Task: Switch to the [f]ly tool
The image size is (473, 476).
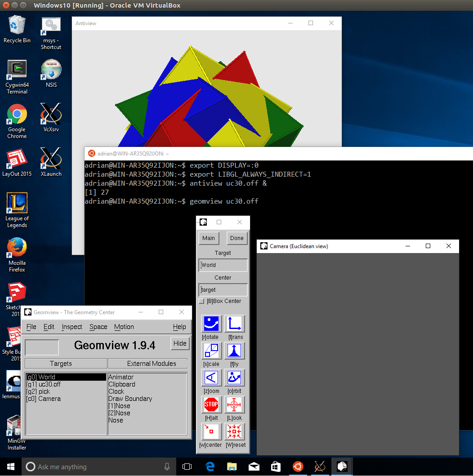Action: [x=235, y=351]
